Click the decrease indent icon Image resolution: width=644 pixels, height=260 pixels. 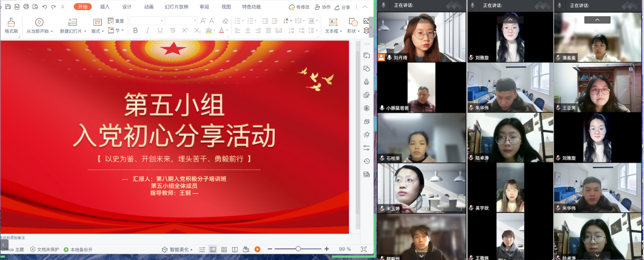265,21
